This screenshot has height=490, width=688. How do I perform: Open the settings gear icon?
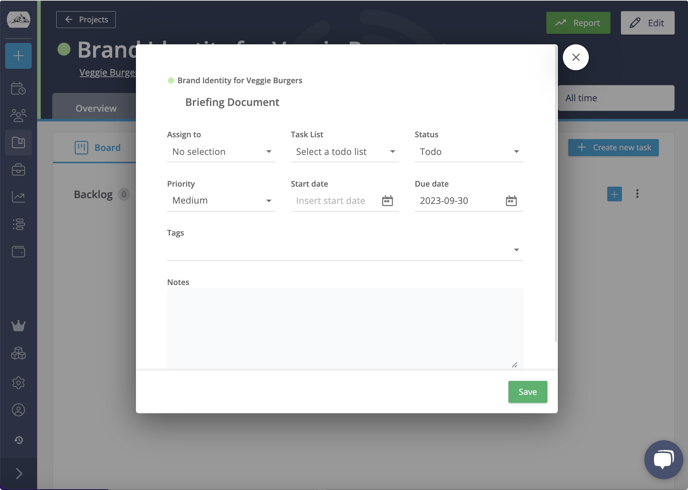click(18, 383)
